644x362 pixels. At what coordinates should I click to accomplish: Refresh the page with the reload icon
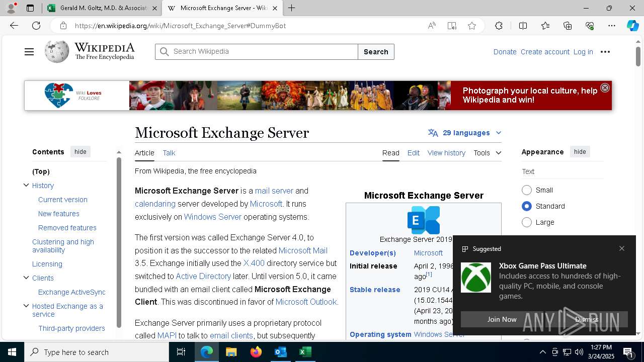coord(36,26)
